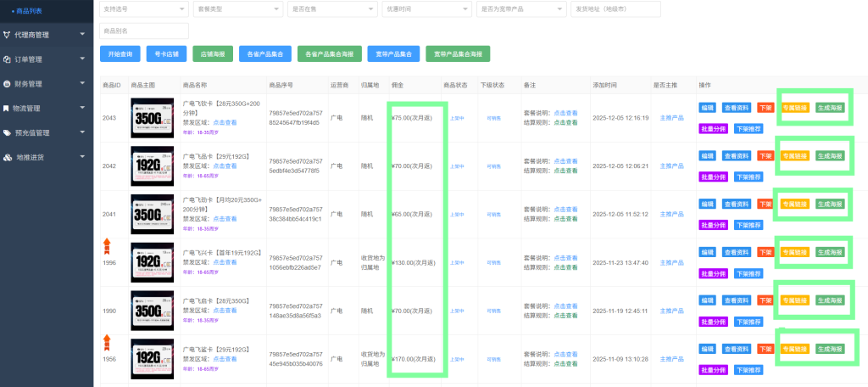868x387 pixels.
Task: Expand the 是否在售 dropdown
Action: [331, 8]
